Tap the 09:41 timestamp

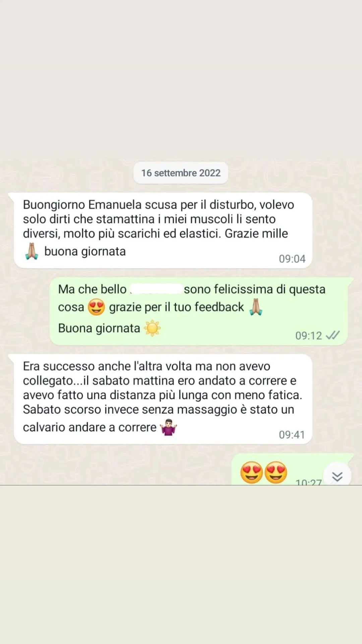[x=292, y=435]
